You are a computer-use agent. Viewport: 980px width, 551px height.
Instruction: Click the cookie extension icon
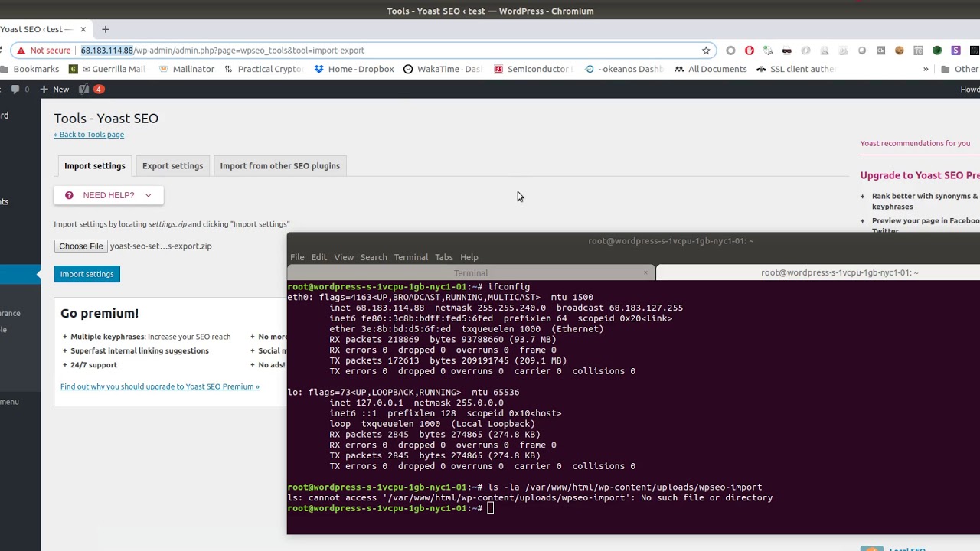(900, 51)
